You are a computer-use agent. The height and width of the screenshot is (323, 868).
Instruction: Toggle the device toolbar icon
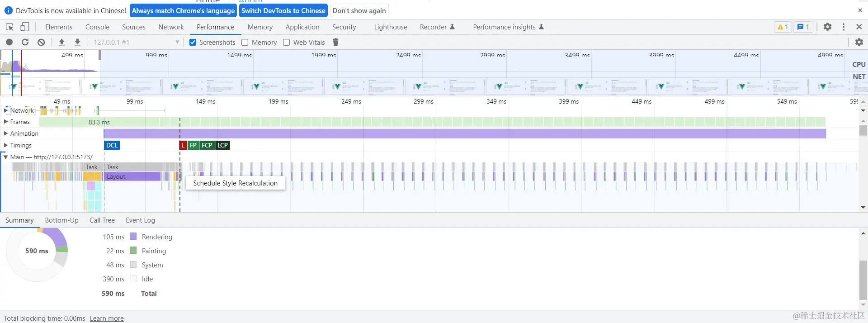click(25, 27)
